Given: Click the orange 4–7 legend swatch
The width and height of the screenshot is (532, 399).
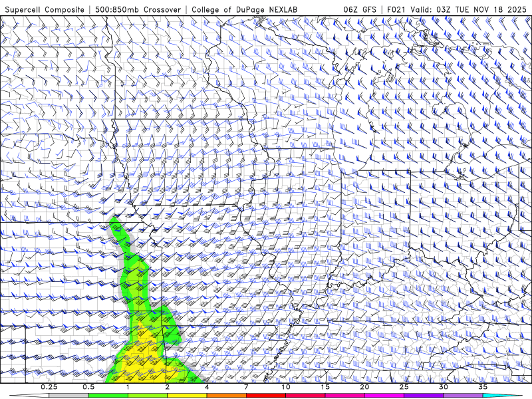Looking at the screenshot, I should (x=226, y=396).
